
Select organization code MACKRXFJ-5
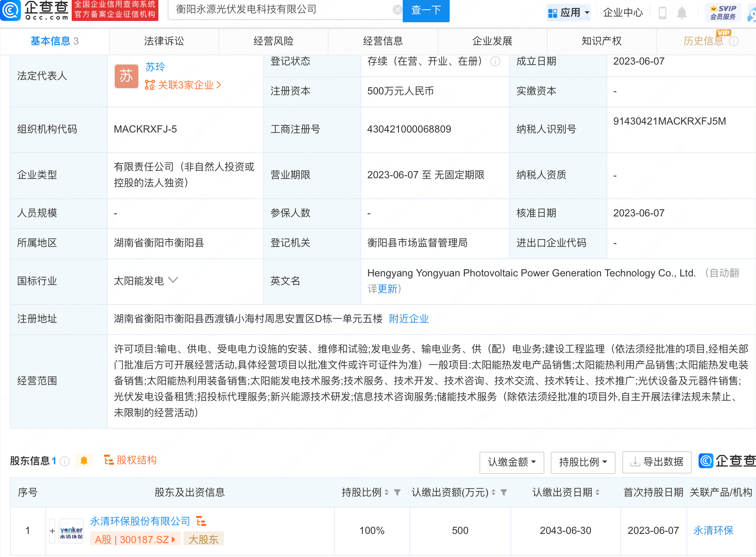pos(145,129)
